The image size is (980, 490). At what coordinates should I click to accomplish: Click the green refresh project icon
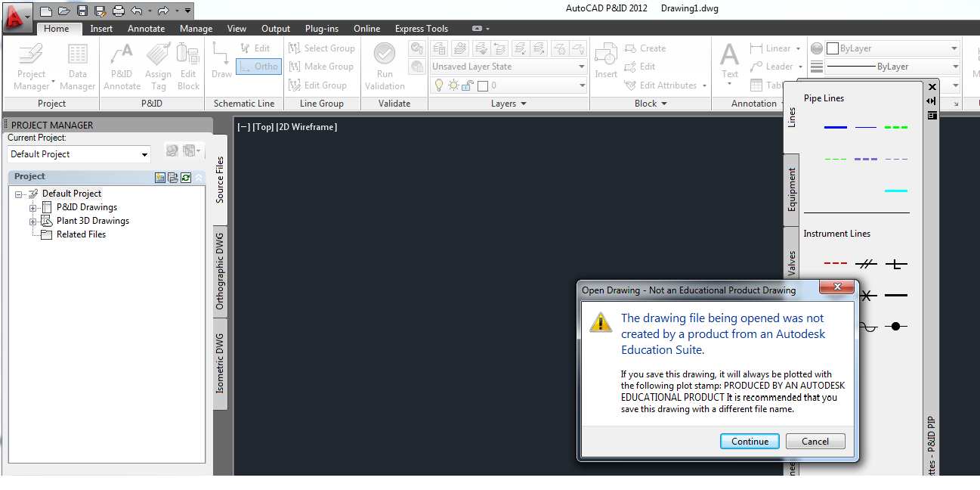[186, 177]
